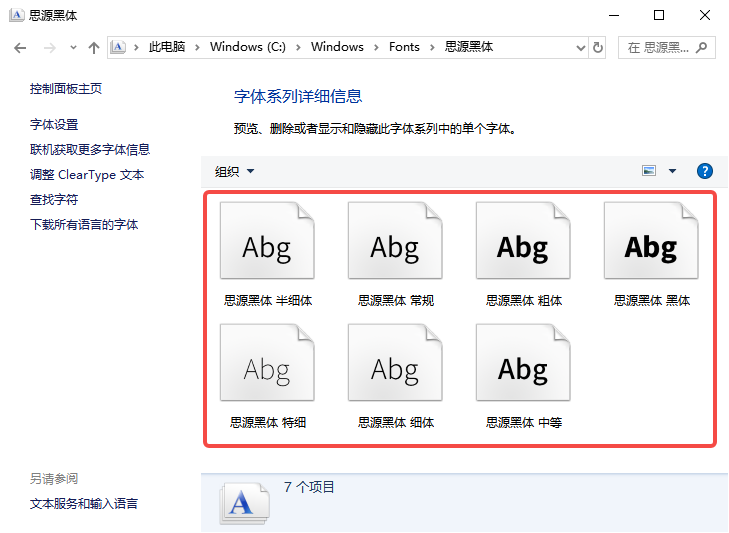
Task: Open 查找字符 link
Action: pyautogui.click(x=54, y=200)
